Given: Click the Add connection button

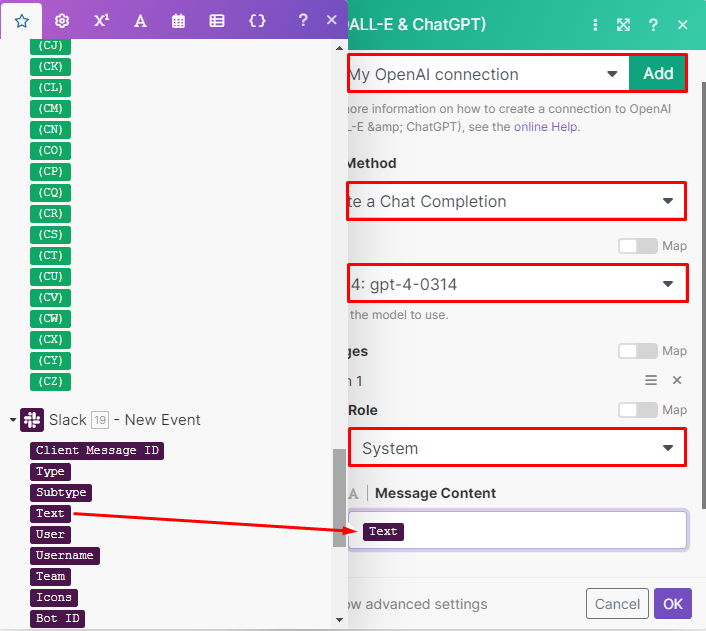Looking at the screenshot, I should 657,74.
